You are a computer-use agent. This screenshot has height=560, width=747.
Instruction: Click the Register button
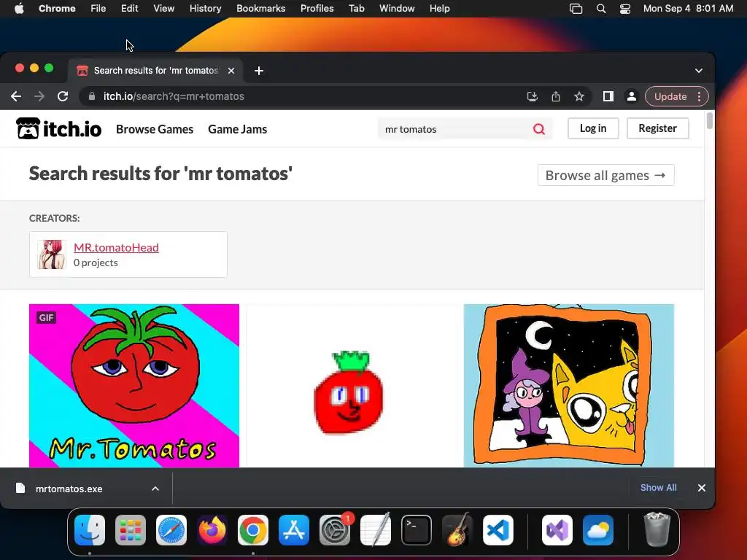pyautogui.click(x=657, y=128)
